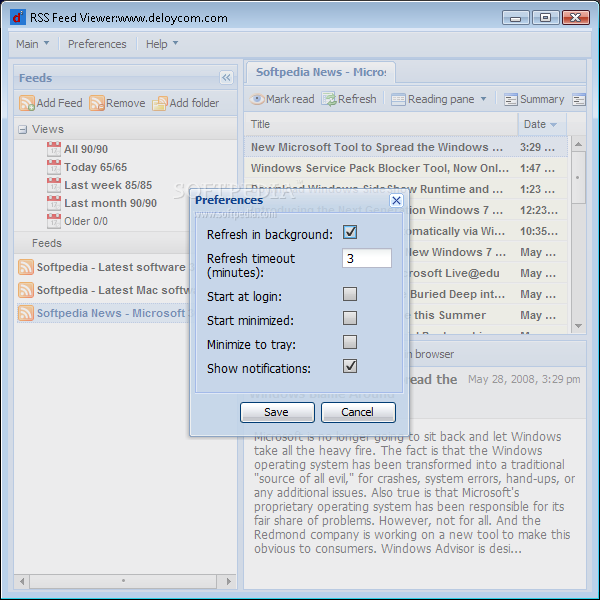600x600 pixels.
Task: Open Date column sort dropdown arrow
Action: pos(553,124)
